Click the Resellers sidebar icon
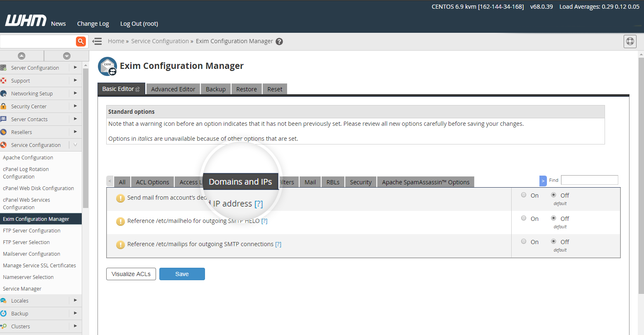 coord(3,132)
